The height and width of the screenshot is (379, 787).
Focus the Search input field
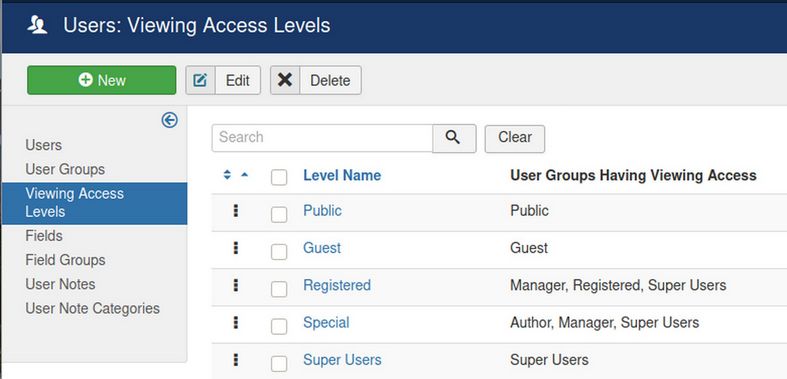[x=322, y=138]
